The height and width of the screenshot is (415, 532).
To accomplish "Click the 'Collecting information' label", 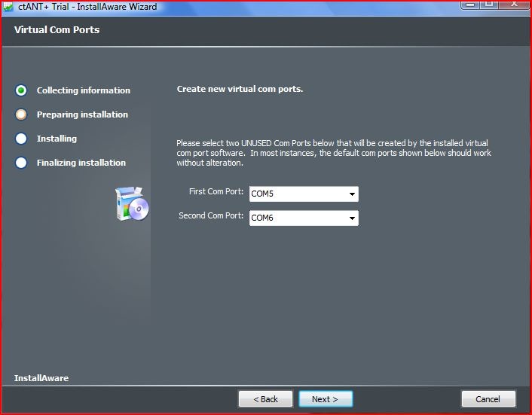I will click(x=84, y=90).
